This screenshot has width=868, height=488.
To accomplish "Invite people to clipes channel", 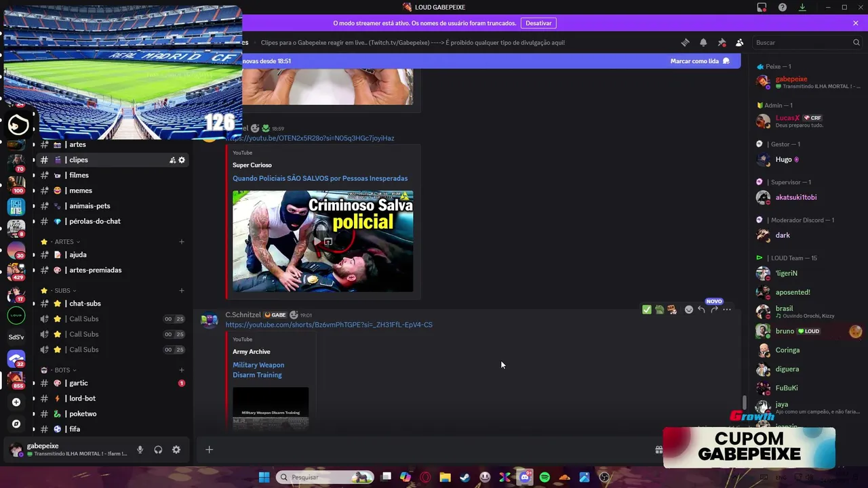I will (x=172, y=160).
